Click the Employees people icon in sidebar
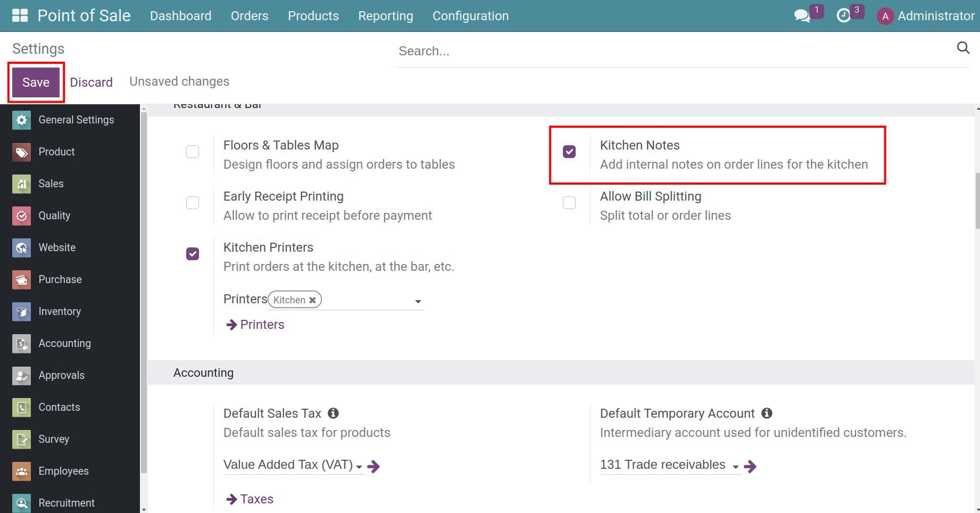Image resolution: width=980 pixels, height=513 pixels. click(x=21, y=471)
